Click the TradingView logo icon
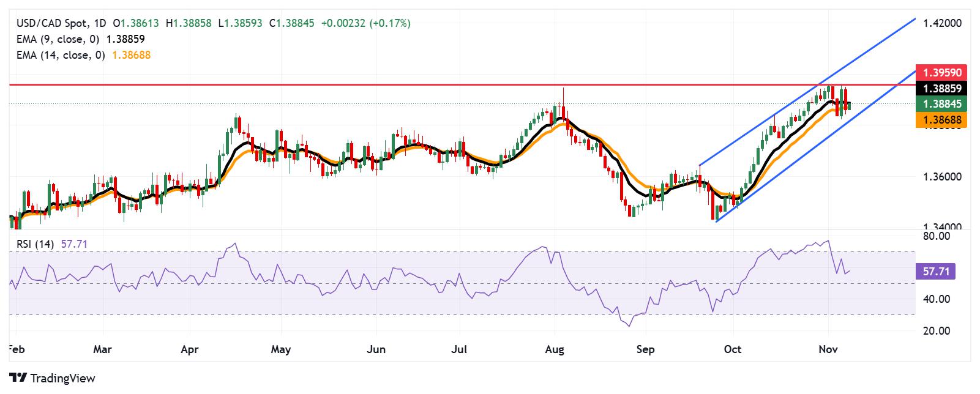Image resolution: width=980 pixels, height=394 pixels. tap(18, 378)
